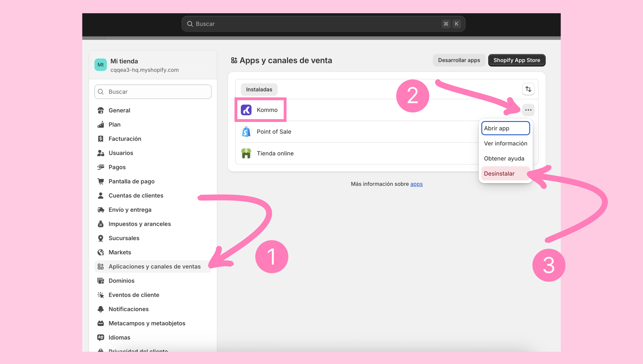Focus the sidebar Buscar search field

[x=153, y=92]
